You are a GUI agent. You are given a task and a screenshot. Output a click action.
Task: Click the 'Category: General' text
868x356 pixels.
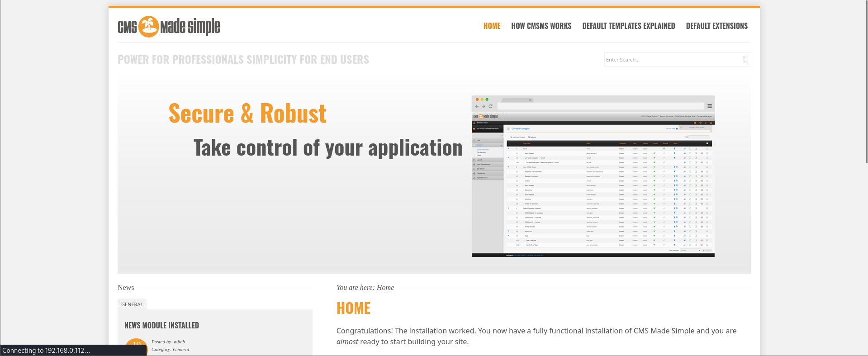tap(170, 349)
